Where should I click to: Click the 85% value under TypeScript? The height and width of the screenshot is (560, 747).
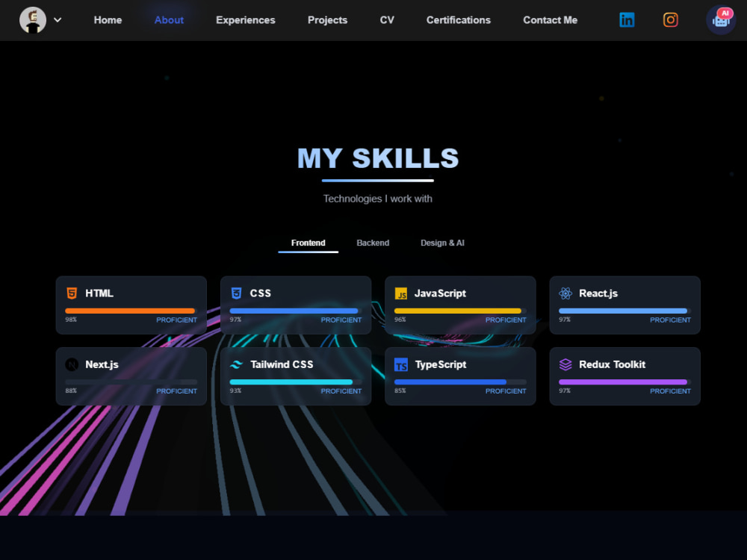coord(400,391)
